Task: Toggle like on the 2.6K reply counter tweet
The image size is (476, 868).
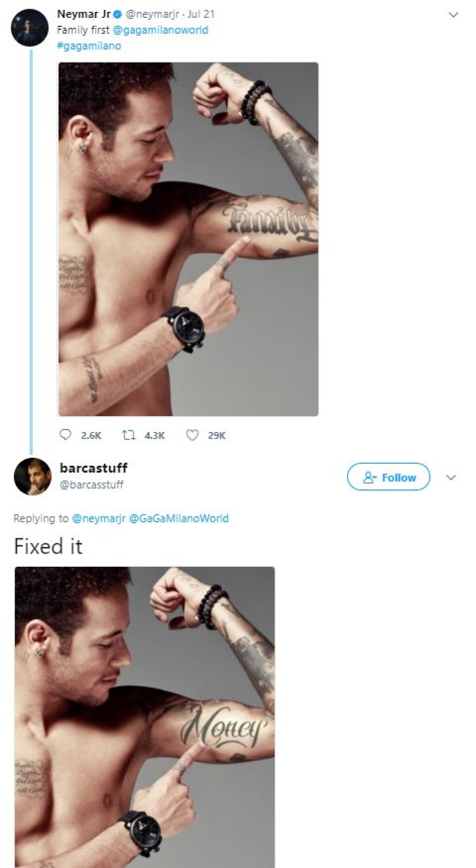Action: (193, 436)
